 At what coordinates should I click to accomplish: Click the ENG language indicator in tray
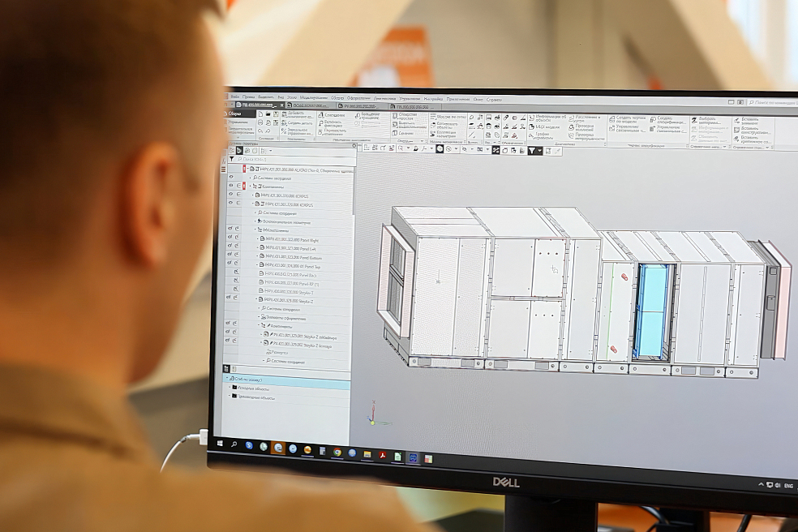(x=788, y=486)
